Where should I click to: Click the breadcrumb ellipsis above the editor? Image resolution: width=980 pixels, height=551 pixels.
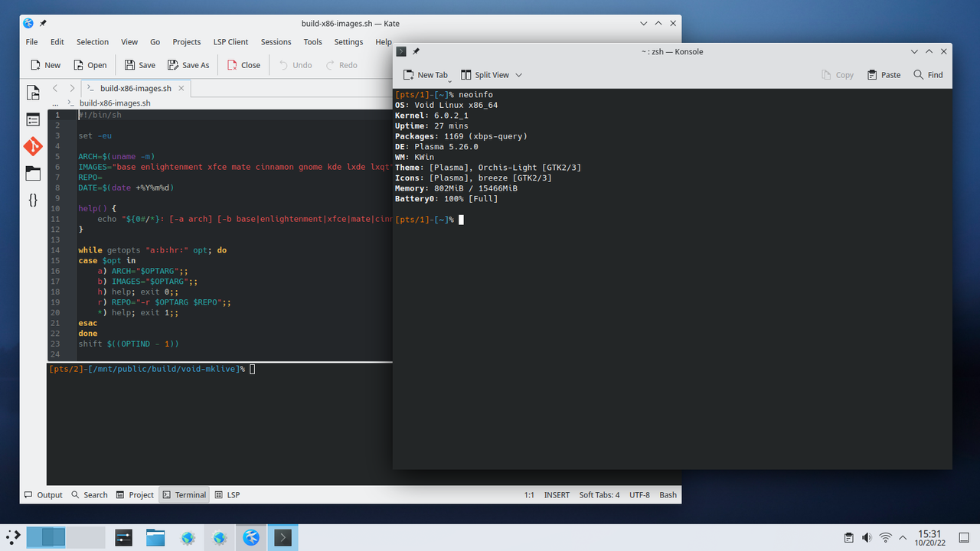(x=55, y=103)
